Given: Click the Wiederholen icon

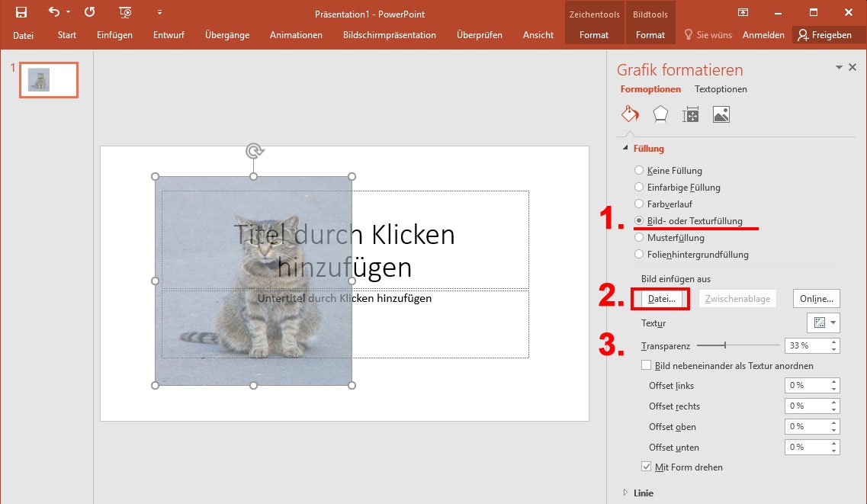Looking at the screenshot, I should pos(89,12).
